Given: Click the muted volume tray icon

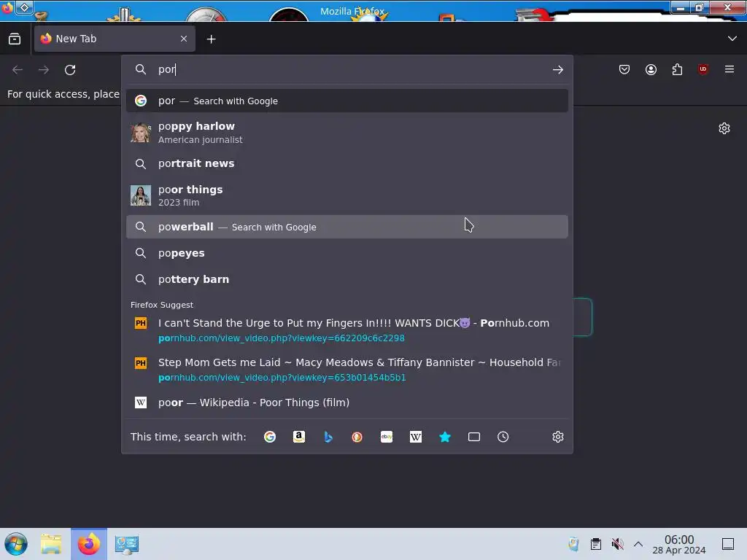Looking at the screenshot, I should tap(617, 544).
